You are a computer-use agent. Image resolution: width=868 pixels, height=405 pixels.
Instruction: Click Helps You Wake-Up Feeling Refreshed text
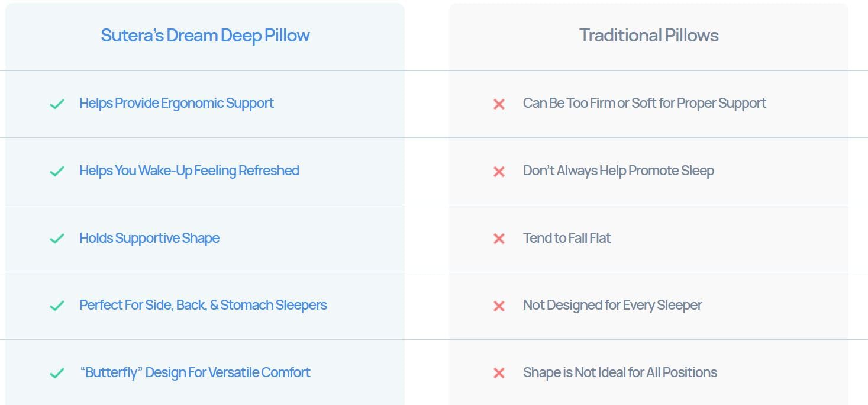click(x=189, y=171)
